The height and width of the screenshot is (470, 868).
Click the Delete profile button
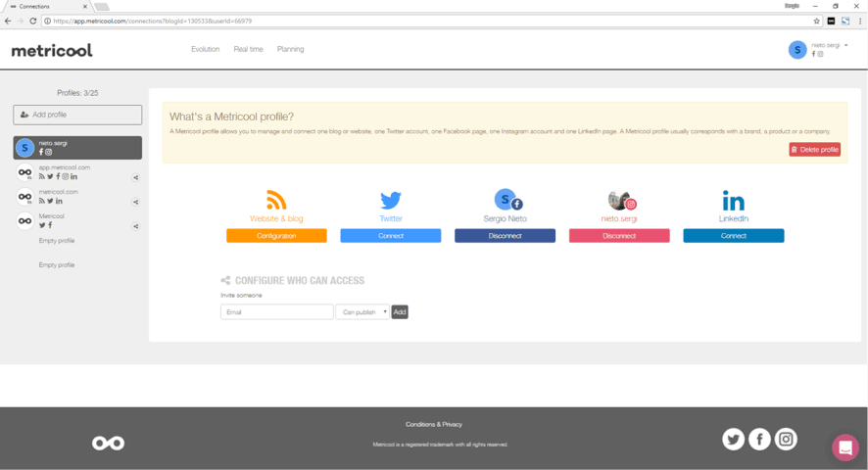coord(815,150)
